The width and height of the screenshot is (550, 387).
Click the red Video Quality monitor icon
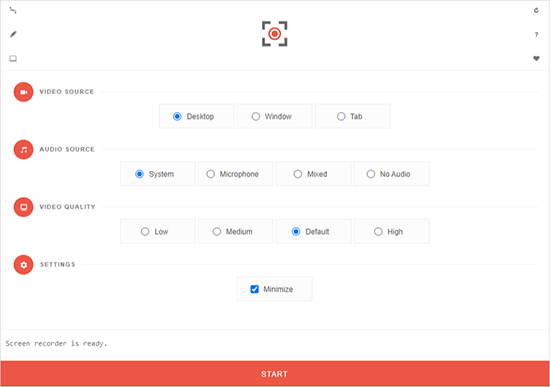point(24,207)
